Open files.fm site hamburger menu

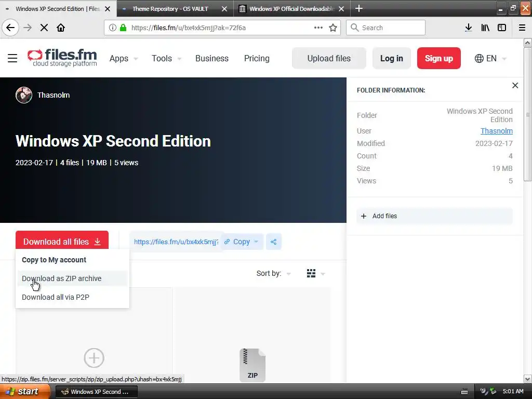pos(12,58)
